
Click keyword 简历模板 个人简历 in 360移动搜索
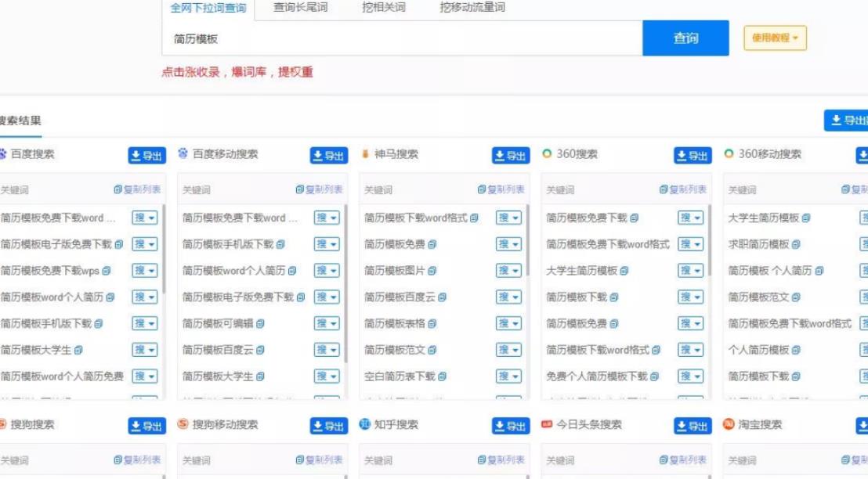769,271
